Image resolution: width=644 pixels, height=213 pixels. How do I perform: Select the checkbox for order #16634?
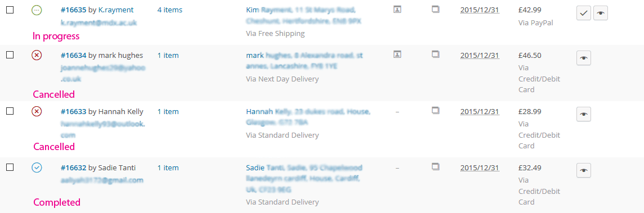click(x=10, y=55)
